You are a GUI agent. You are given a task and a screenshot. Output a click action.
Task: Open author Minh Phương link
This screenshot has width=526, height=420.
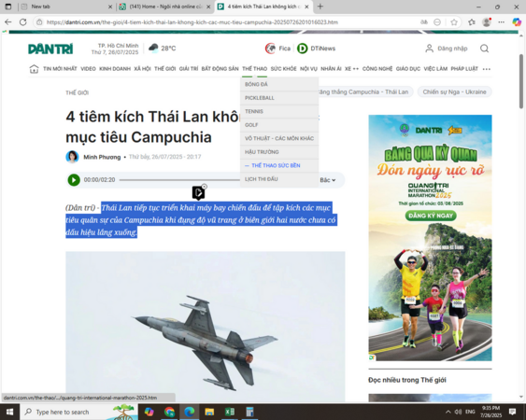(x=102, y=157)
